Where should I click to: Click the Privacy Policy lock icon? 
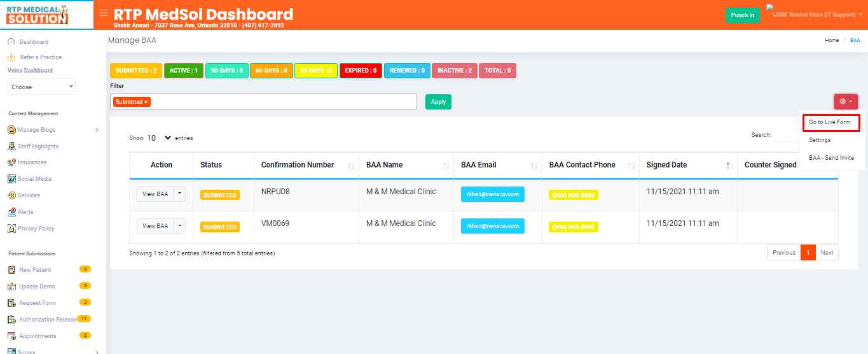pyautogui.click(x=11, y=229)
